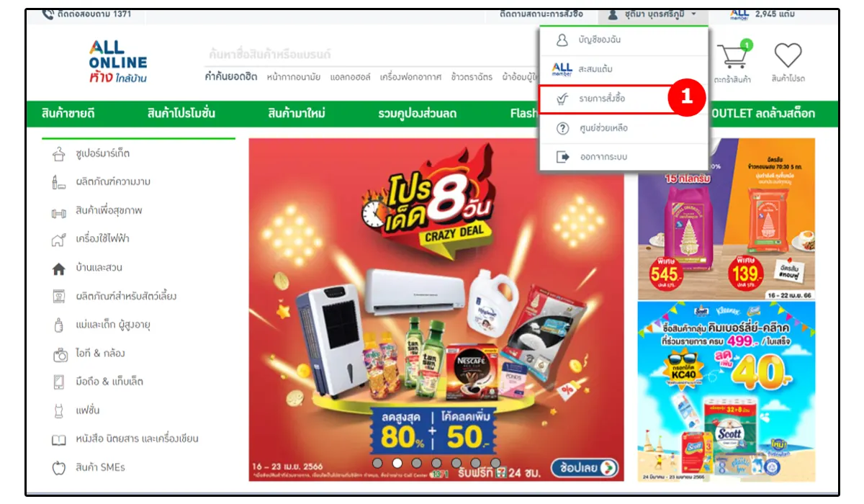Choose บัญชีของฉัน from account menu

coord(599,40)
